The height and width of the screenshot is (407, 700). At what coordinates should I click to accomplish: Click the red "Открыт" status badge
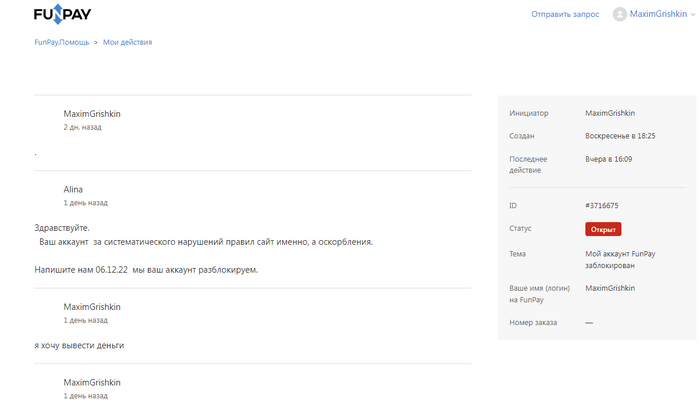[603, 229]
